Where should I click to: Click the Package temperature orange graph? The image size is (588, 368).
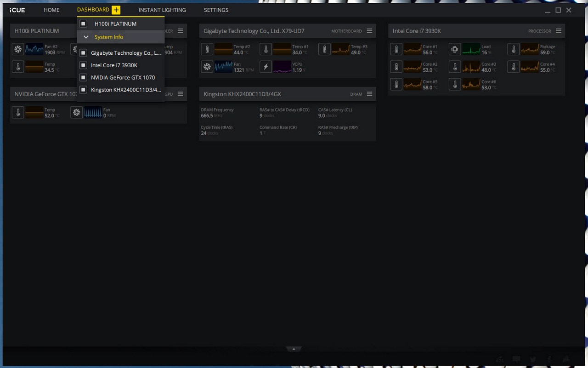click(530, 49)
